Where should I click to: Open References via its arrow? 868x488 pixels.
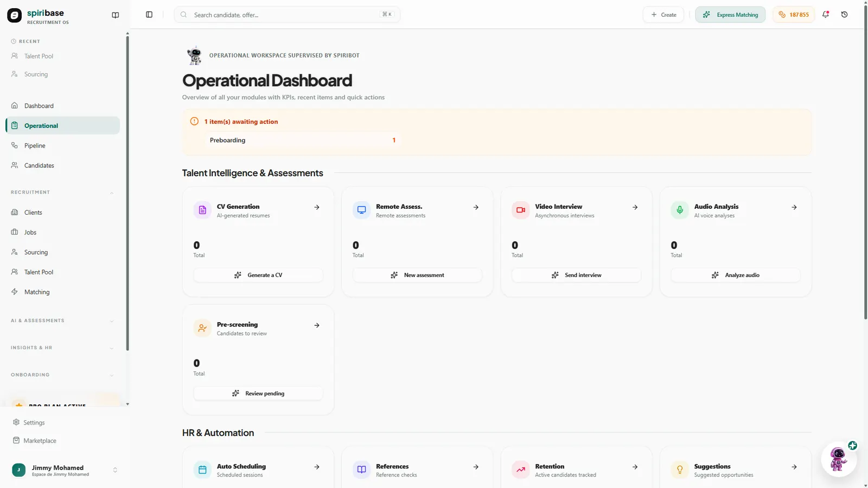pos(476,467)
